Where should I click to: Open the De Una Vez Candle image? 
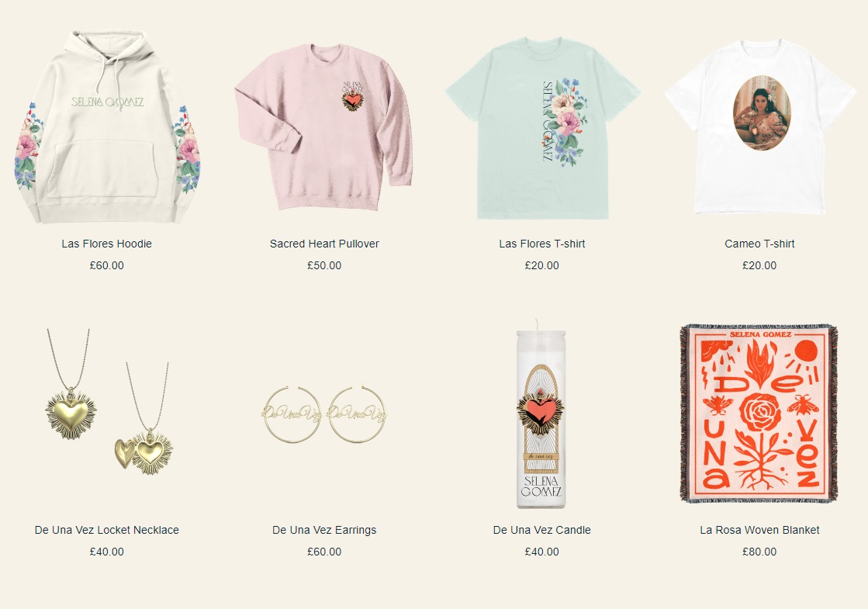point(541,413)
